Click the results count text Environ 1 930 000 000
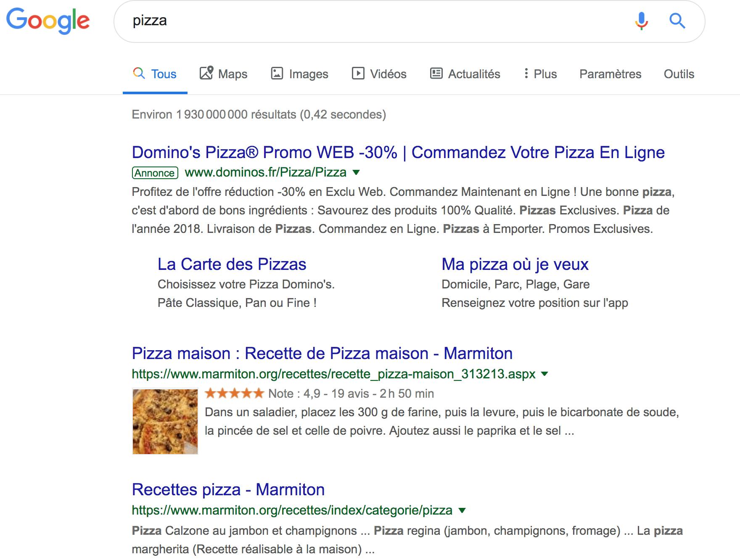This screenshot has width=740, height=560. point(259,114)
